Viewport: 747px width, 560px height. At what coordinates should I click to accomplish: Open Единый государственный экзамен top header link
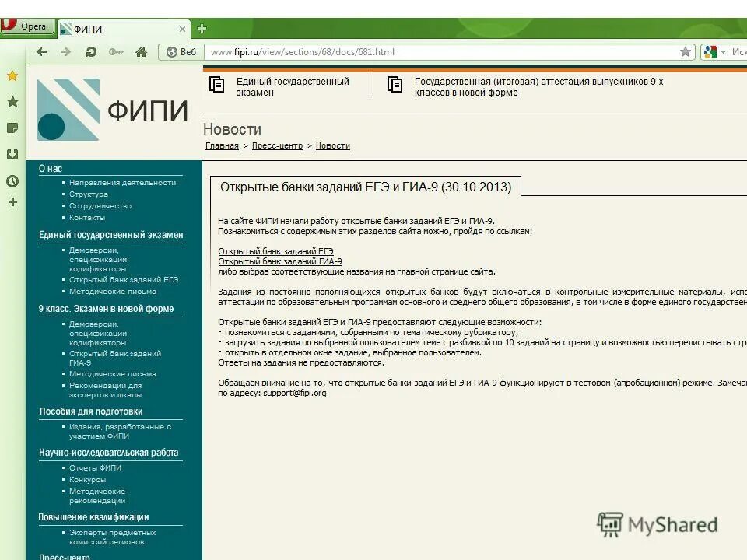(x=293, y=86)
